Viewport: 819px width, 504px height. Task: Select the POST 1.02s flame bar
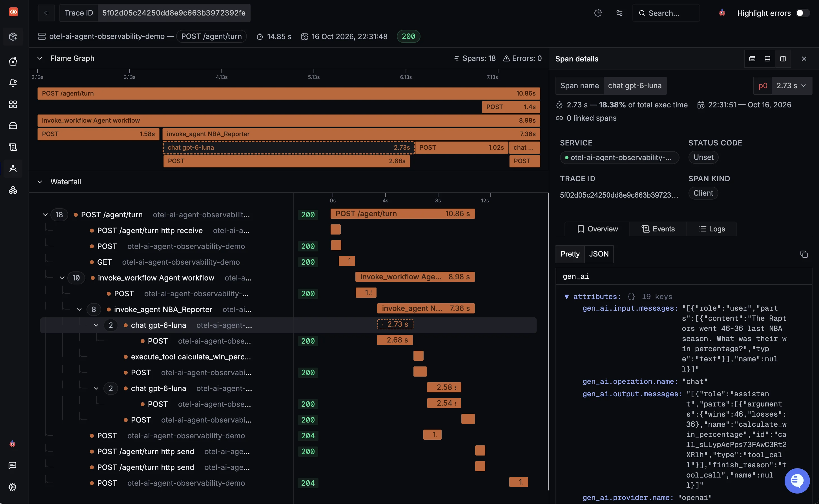[x=461, y=147]
